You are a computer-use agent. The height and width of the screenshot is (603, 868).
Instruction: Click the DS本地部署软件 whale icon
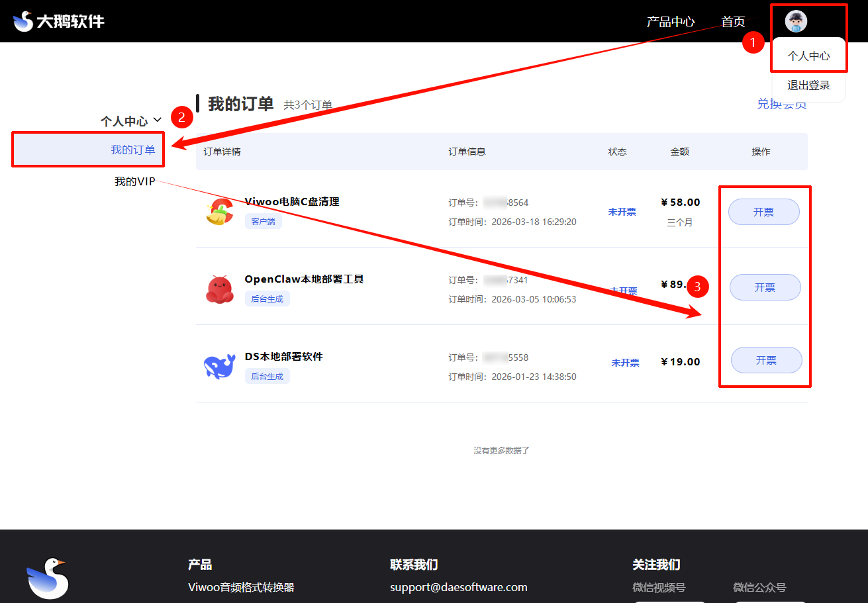click(x=219, y=366)
